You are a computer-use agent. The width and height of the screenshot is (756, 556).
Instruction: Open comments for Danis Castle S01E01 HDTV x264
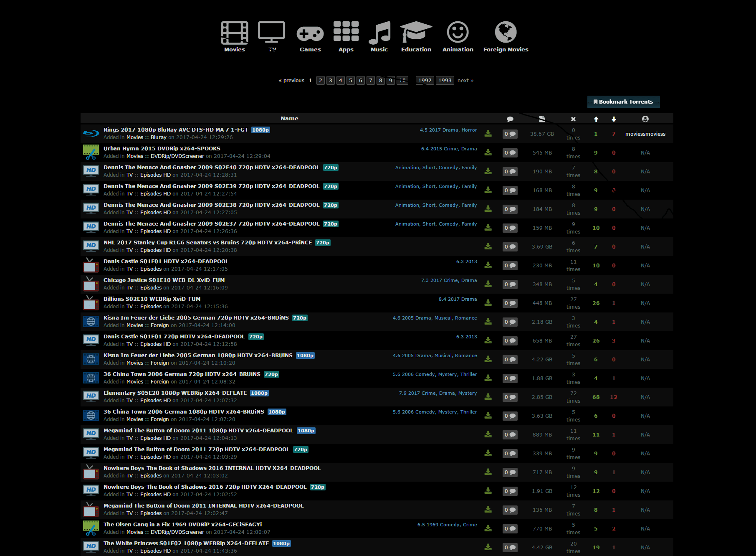[510, 266]
